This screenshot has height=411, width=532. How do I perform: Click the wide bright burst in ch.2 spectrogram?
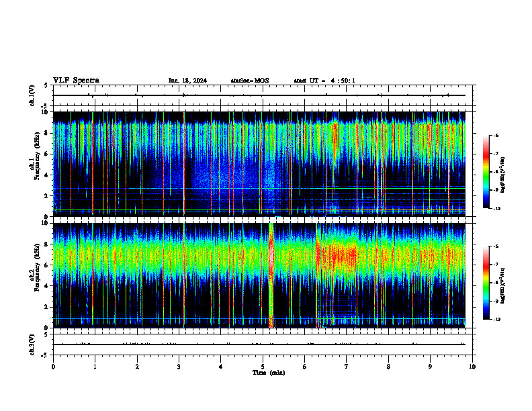(x=271, y=275)
